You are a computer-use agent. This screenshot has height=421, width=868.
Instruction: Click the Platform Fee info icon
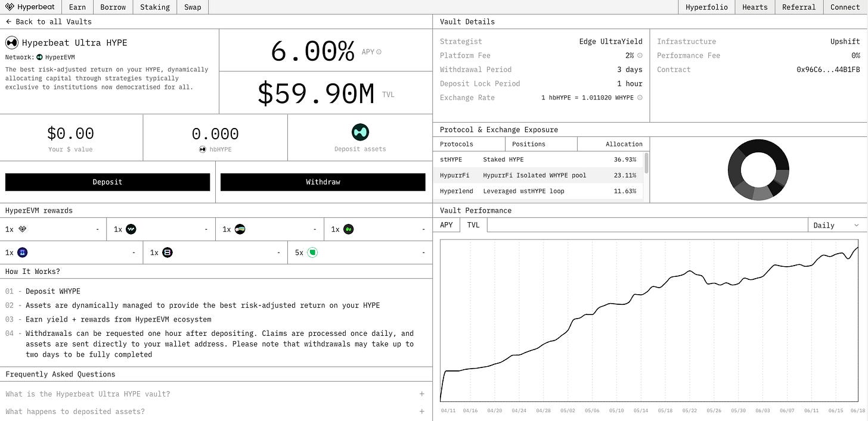pyautogui.click(x=640, y=55)
